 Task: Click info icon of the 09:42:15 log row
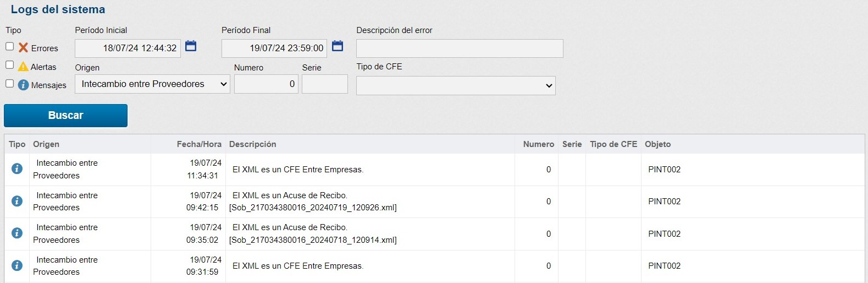point(17,202)
